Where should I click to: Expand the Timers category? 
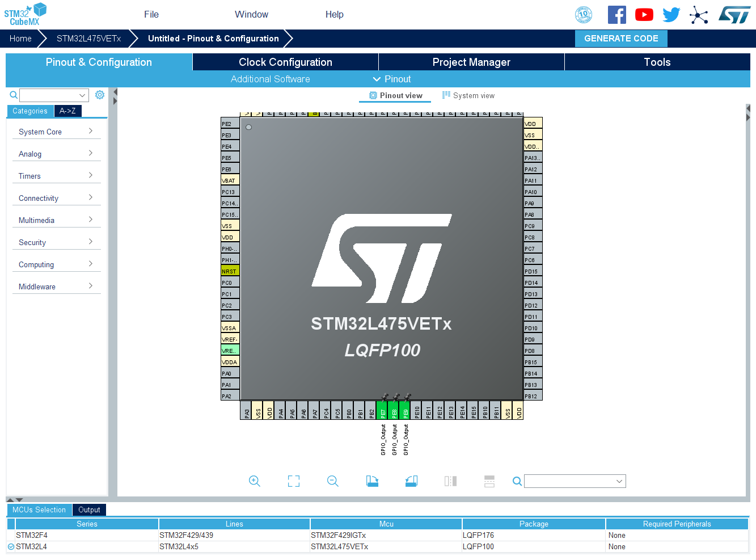point(56,176)
